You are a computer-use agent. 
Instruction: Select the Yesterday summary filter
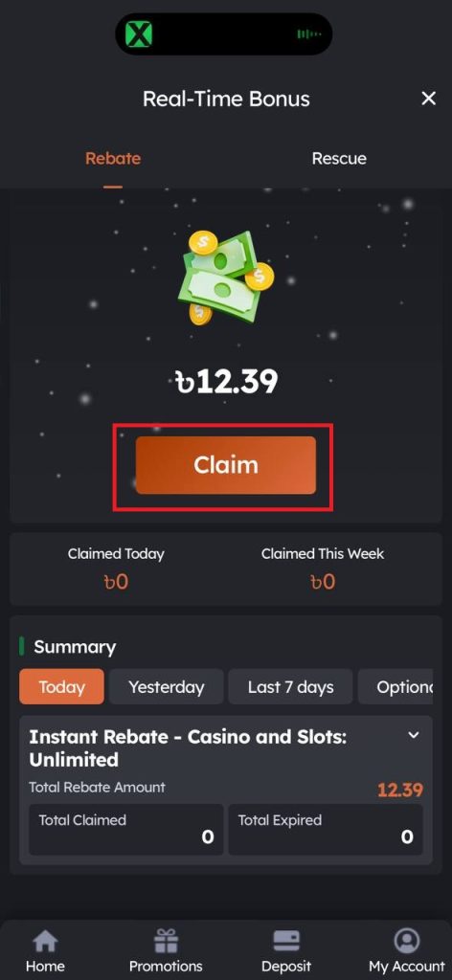pyautogui.click(x=167, y=687)
